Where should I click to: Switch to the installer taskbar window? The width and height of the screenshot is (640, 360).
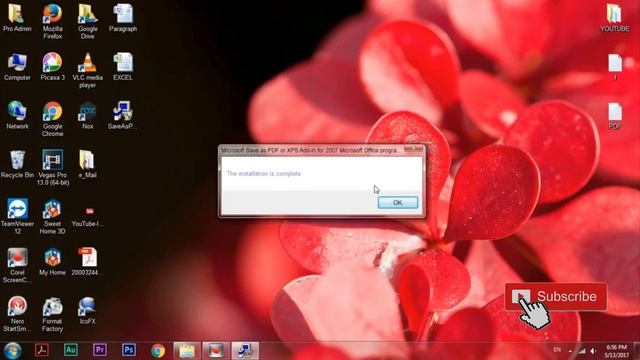pos(245,351)
